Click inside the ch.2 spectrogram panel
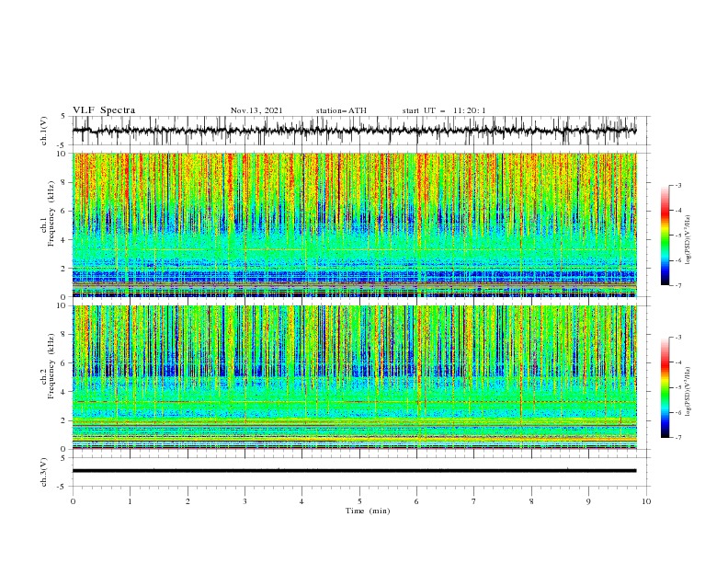Image resolution: width=728 pixels, height=563 pixels. [x=354, y=377]
